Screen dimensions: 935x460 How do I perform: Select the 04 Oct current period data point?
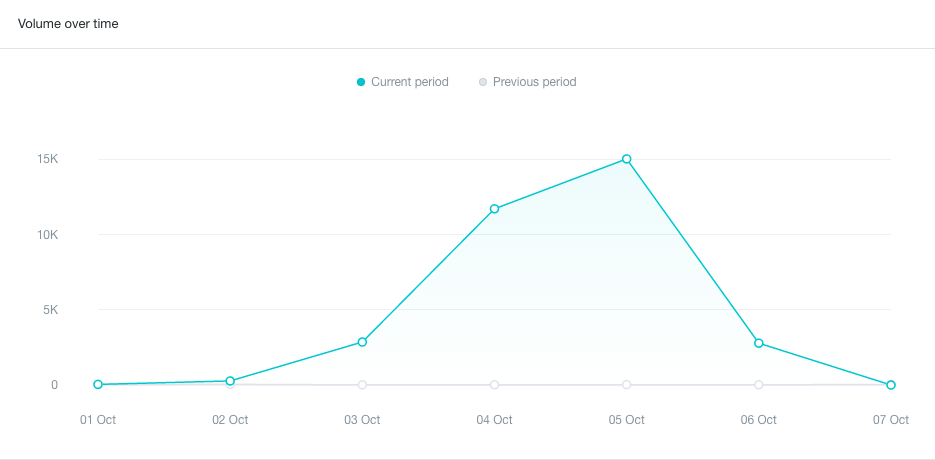(x=494, y=209)
